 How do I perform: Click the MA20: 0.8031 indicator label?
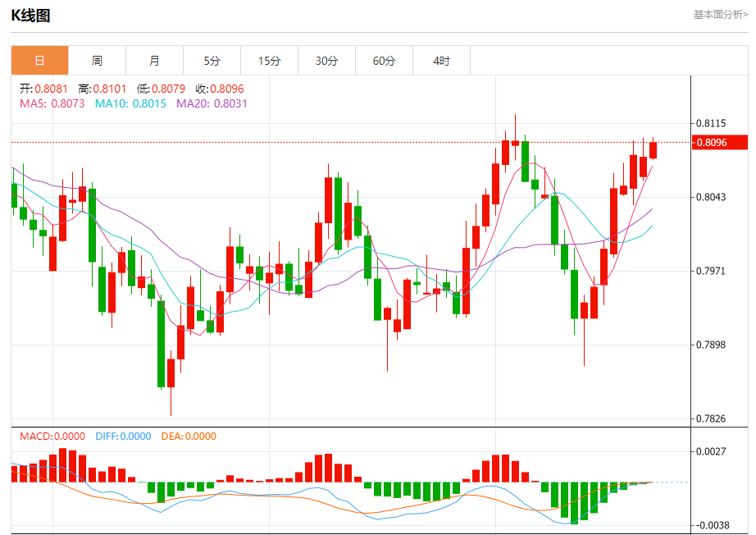coord(212,103)
